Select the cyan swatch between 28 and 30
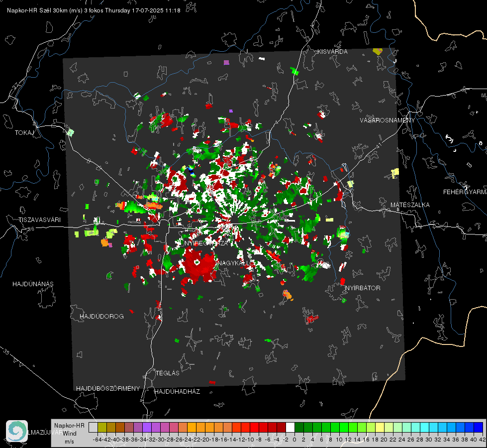 (424, 427)
